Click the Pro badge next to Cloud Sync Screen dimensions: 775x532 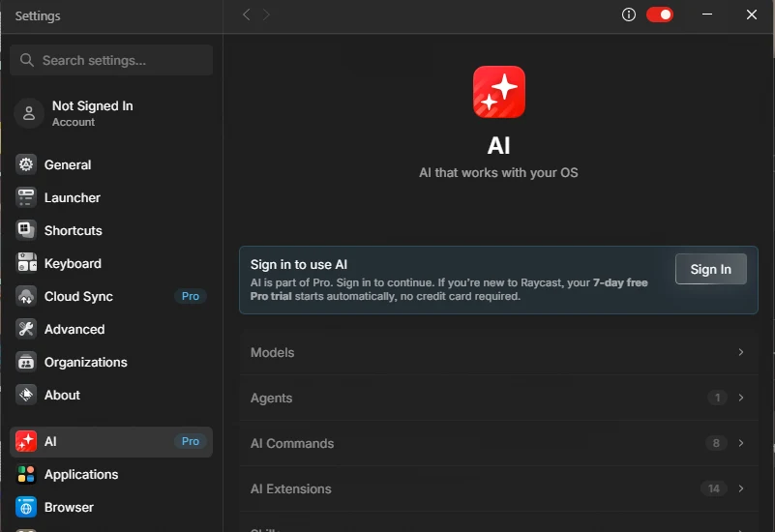(x=191, y=296)
